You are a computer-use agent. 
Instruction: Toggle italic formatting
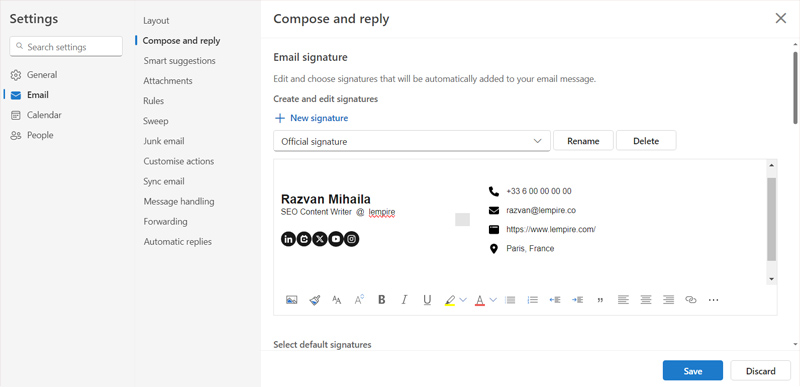[405, 300]
